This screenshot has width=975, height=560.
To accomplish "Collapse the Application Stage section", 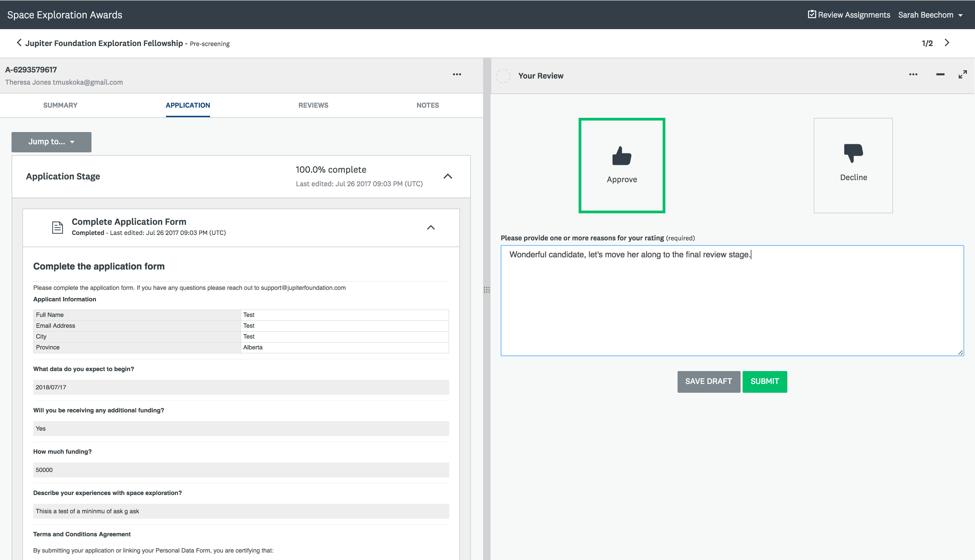I will click(x=448, y=176).
